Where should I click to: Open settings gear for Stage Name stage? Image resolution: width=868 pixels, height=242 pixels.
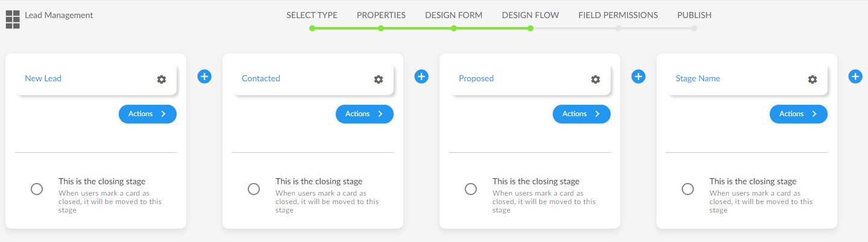pyautogui.click(x=813, y=79)
